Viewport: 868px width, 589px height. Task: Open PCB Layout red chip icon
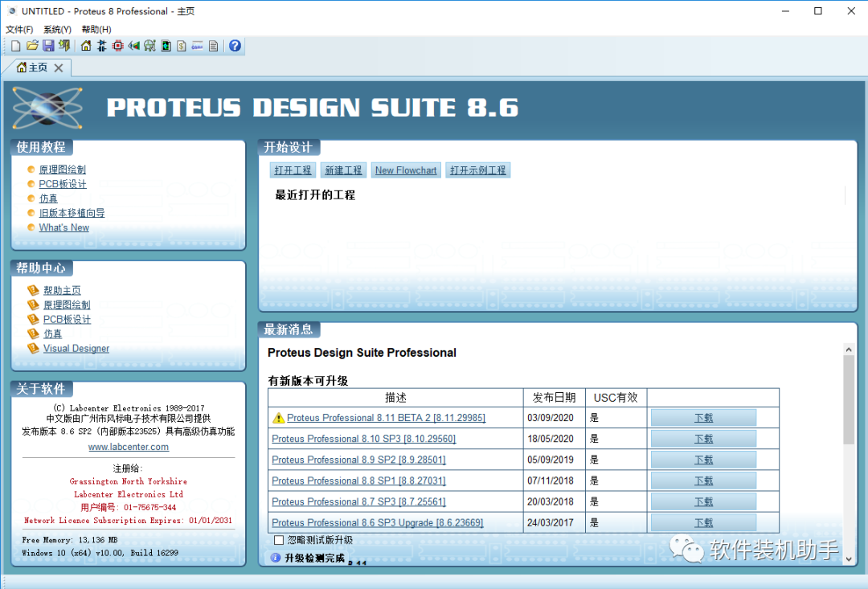118,46
